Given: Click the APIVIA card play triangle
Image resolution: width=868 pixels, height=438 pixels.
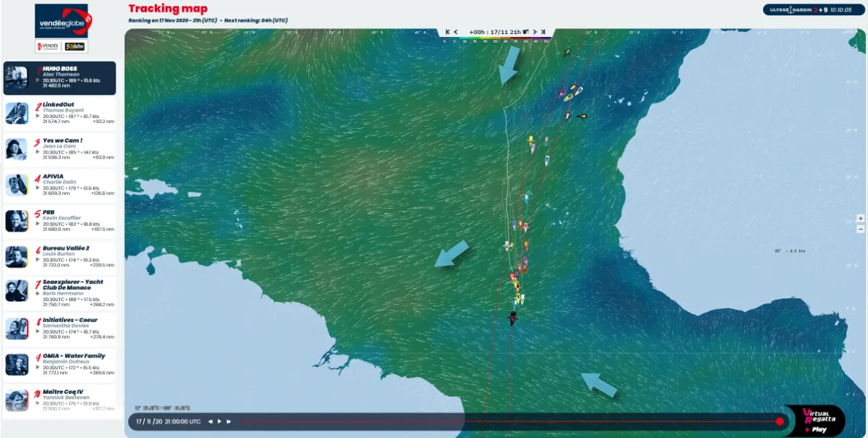Looking at the screenshot, I should (x=38, y=188).
